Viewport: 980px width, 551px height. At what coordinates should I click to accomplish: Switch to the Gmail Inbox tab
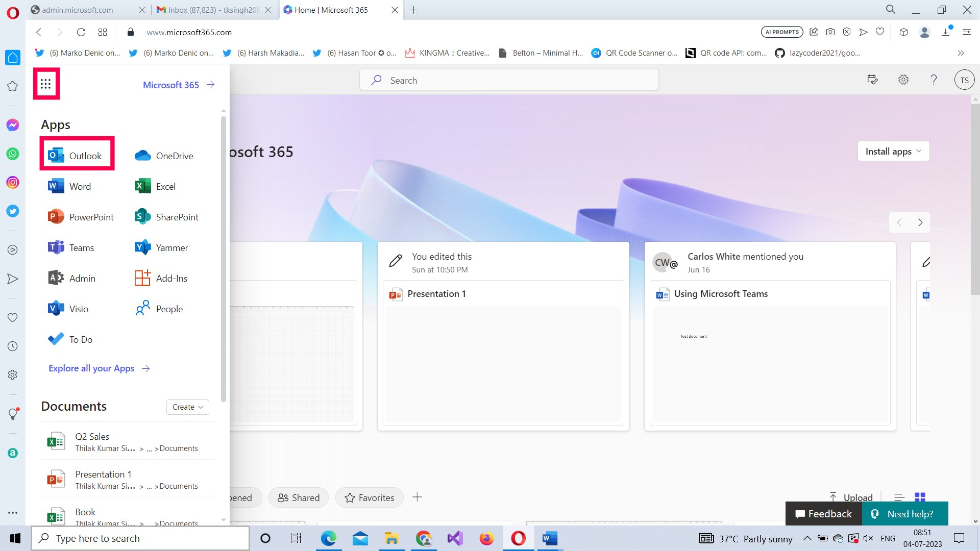click(214, 10)
